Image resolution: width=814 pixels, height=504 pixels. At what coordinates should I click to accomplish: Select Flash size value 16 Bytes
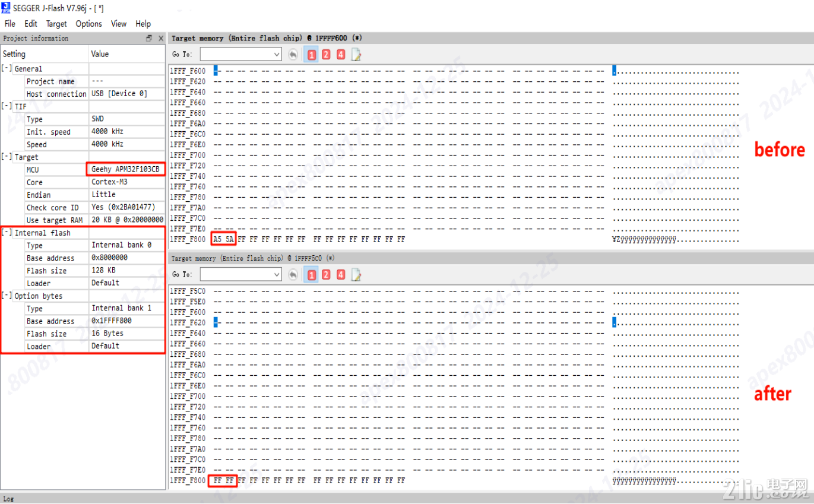click(107, 334)
